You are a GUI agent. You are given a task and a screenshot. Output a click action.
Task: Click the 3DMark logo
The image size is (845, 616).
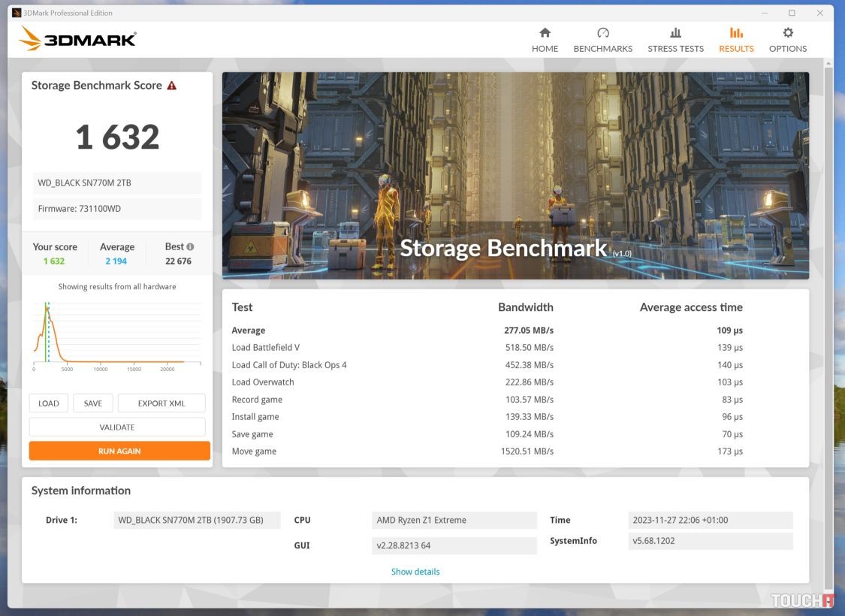pos(77,39)
